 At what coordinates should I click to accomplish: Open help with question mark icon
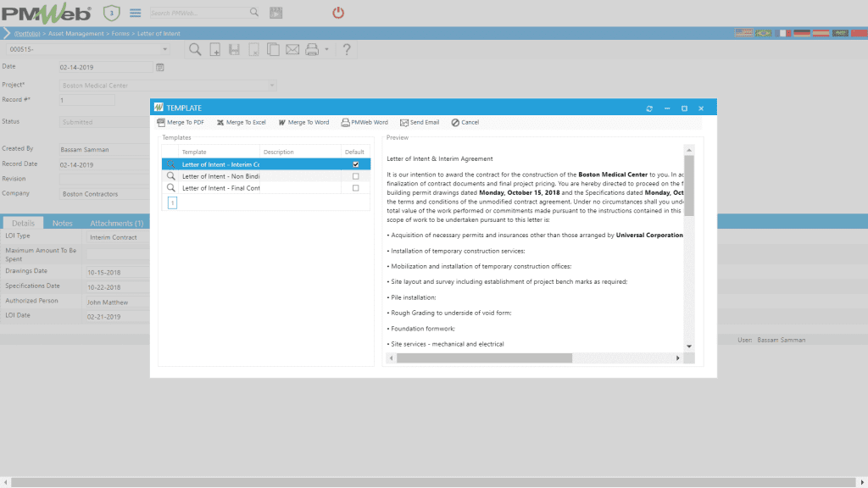347,50
